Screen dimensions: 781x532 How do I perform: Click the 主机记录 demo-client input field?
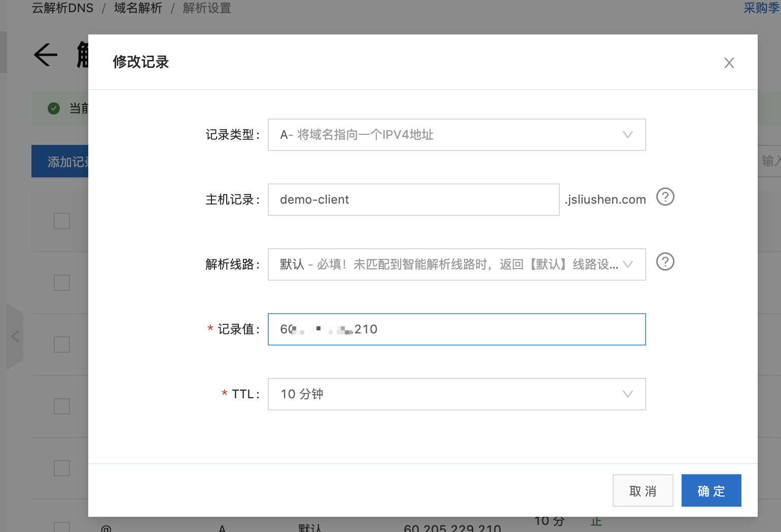tap(413, 200)
